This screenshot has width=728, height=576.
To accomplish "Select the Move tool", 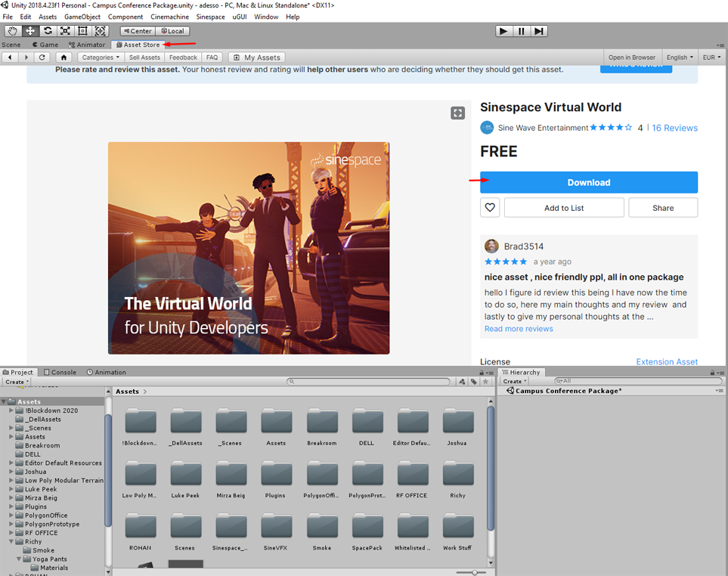I will [x=30, y=31].
